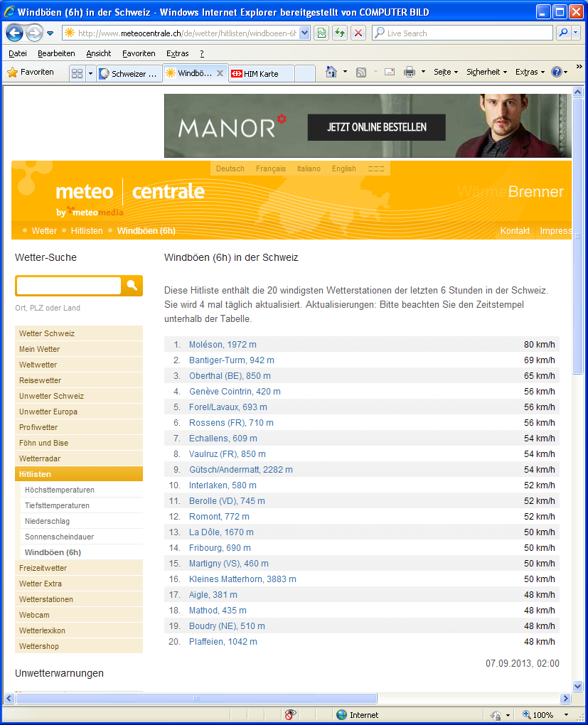
Task: Click the browser Forward arrow button
Action: click(34, 33)
